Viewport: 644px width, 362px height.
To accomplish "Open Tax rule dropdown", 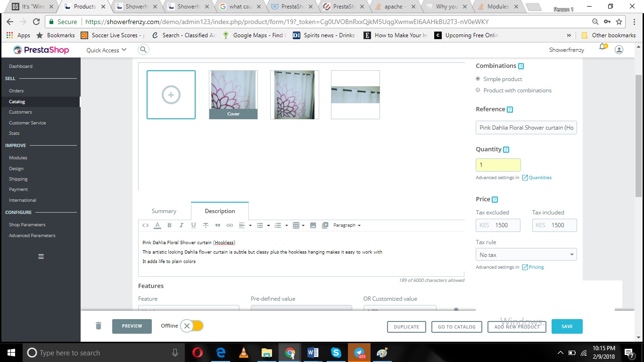I will 526,255.
